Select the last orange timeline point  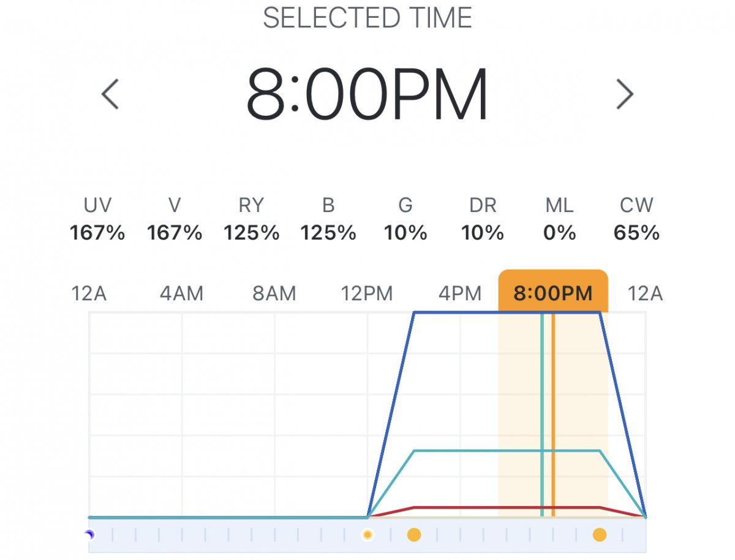[600, 535]
